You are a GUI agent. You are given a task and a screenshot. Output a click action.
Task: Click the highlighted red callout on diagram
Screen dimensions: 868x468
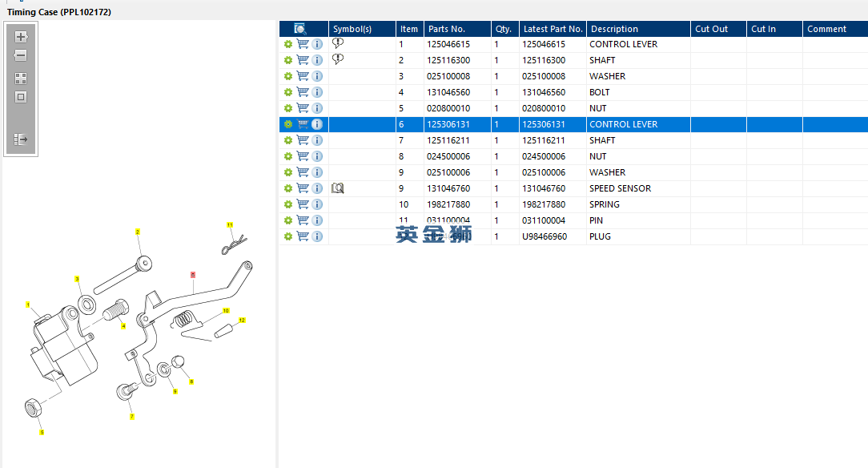click(193, 274)
